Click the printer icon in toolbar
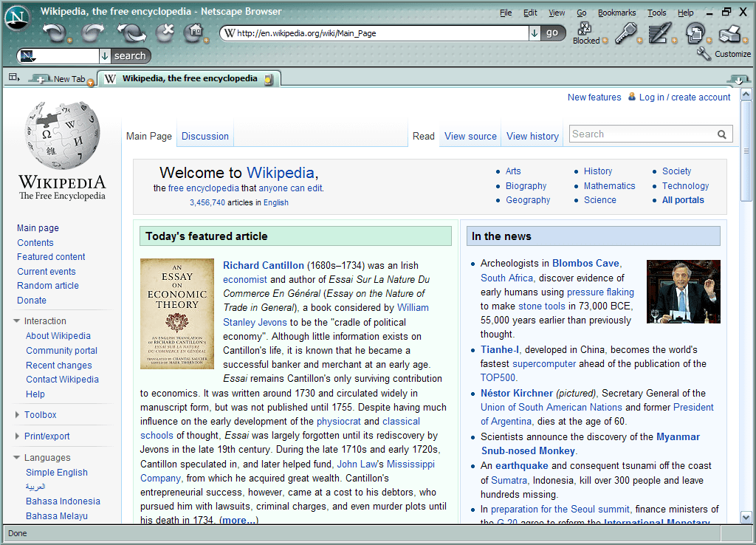Viewport: 756px width, 545px height. [x=729, y=32]
